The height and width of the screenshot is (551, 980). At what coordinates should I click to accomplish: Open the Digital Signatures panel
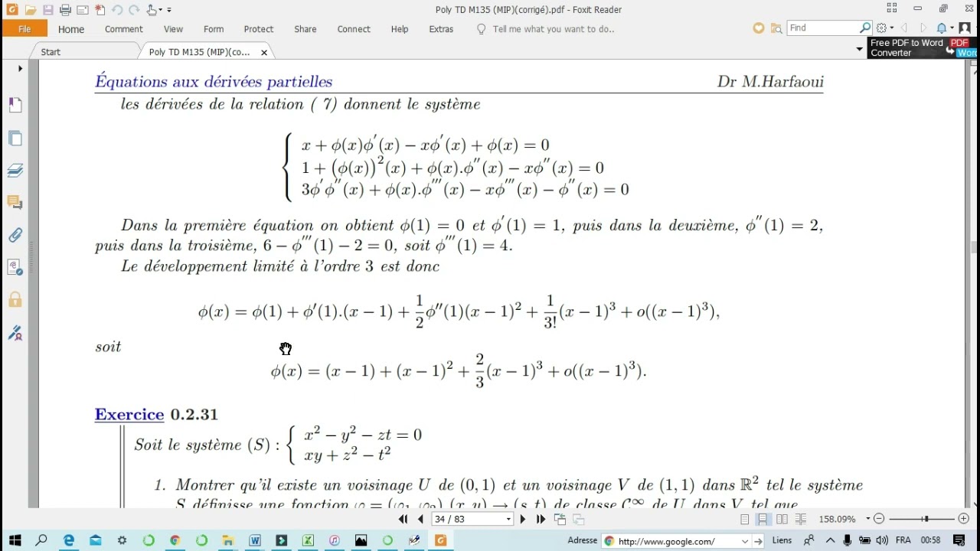[x=15, y=267]
